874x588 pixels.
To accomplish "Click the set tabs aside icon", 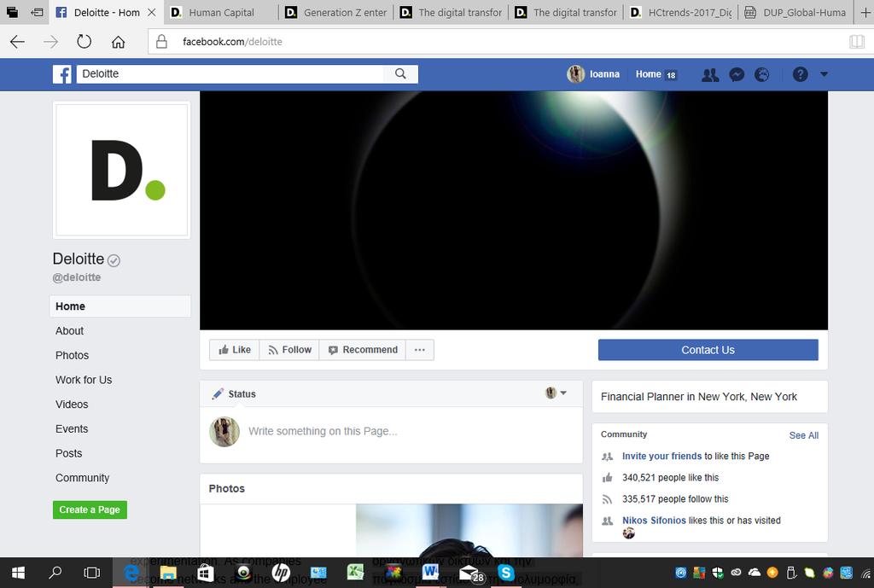I will 37,12.
